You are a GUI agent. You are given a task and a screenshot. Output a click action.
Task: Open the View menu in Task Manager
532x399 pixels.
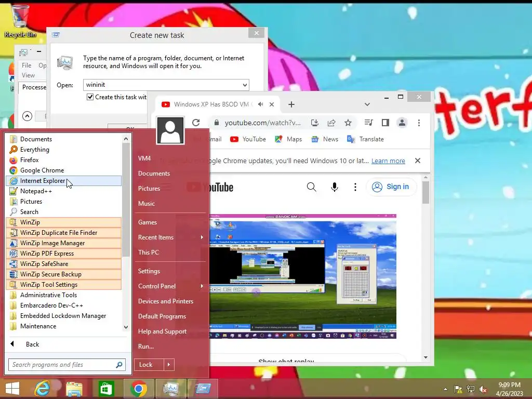[28, 75]
